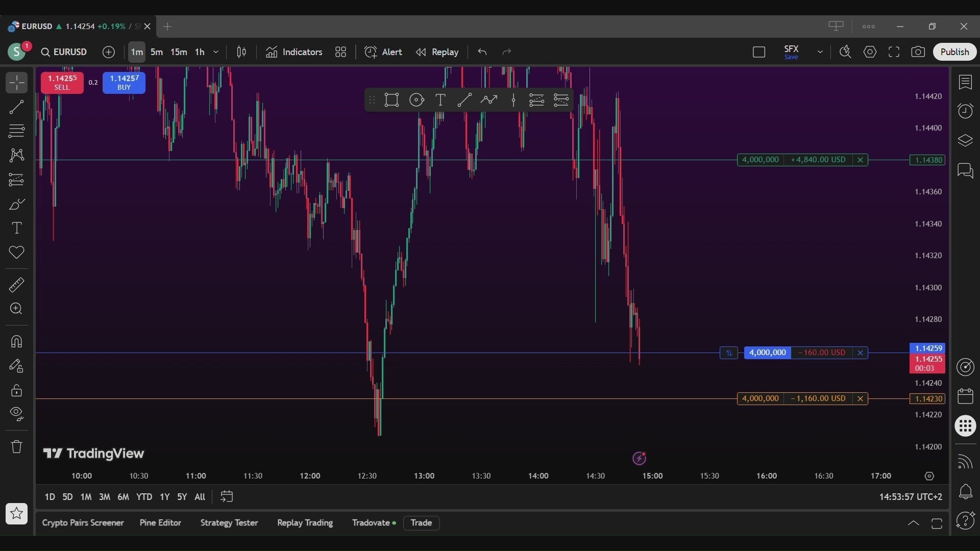Open the help center icon

[965, 520]
